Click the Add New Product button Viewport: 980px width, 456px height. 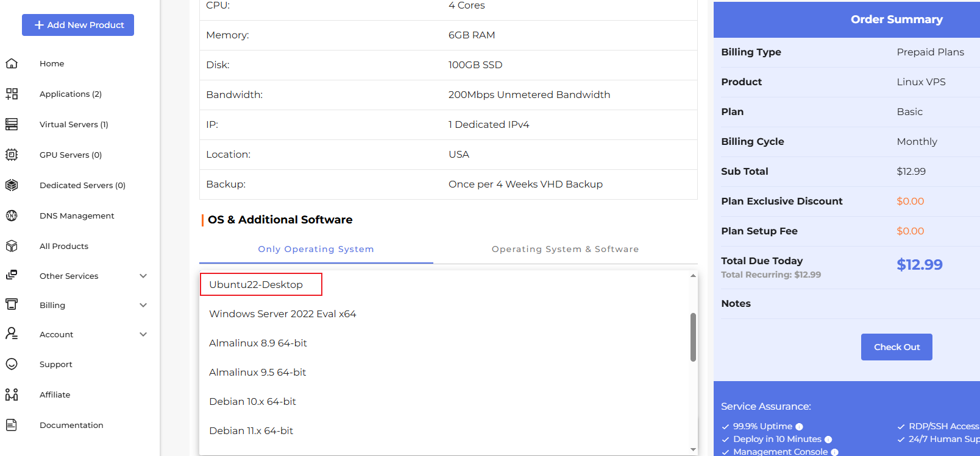[x=78, y=25]
